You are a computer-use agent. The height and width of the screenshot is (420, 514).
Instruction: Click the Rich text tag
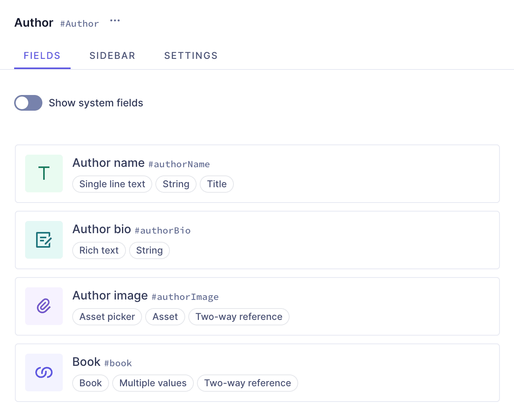(x=99, y=250)
